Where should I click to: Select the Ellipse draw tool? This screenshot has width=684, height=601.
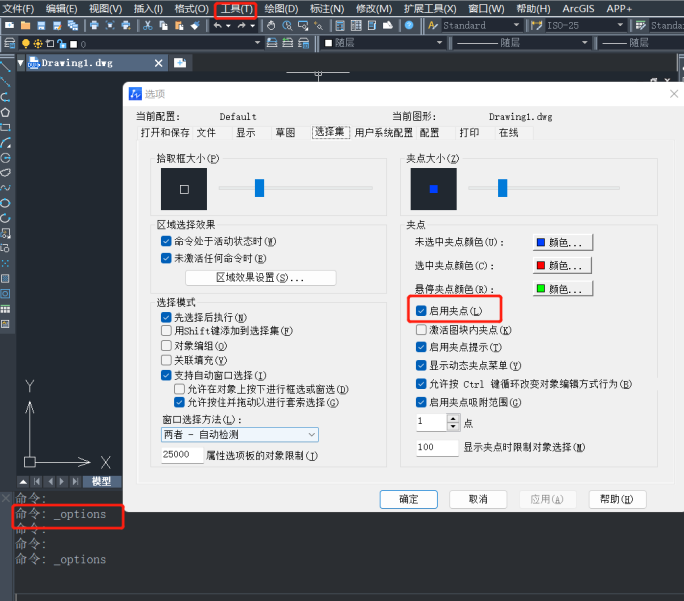pos(5,203)
